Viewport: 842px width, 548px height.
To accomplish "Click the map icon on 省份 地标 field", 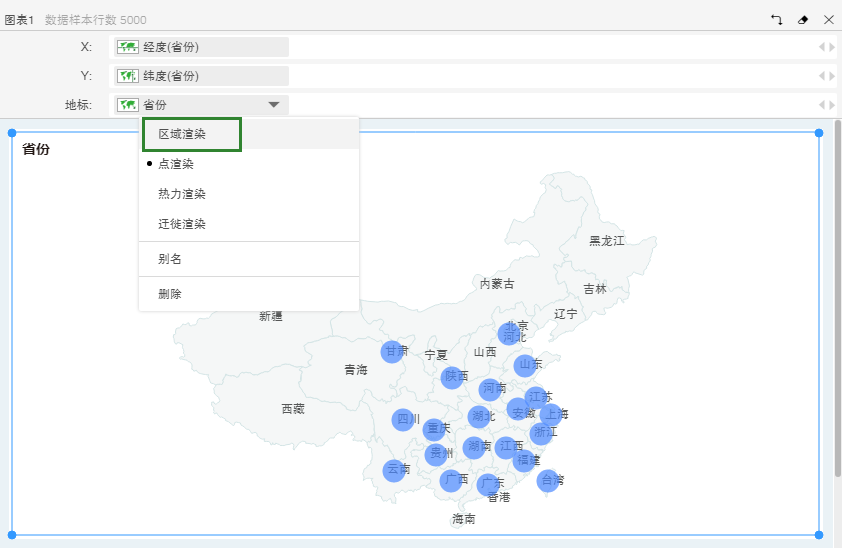I will [x=128, y=105].
